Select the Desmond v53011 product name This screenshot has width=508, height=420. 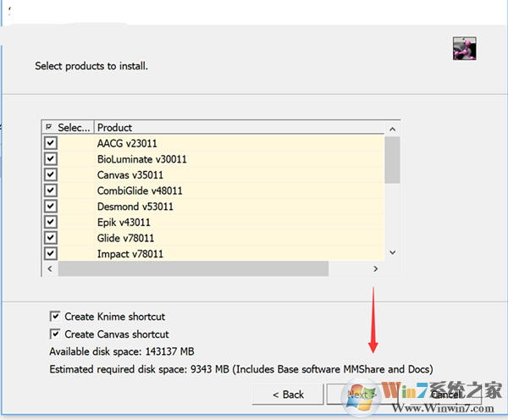pyautogui.click(x=135, y=207)
